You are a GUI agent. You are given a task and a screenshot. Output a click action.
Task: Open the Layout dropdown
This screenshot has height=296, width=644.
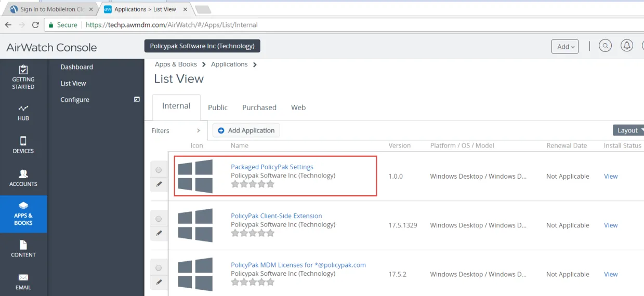[x=629, y=130]
